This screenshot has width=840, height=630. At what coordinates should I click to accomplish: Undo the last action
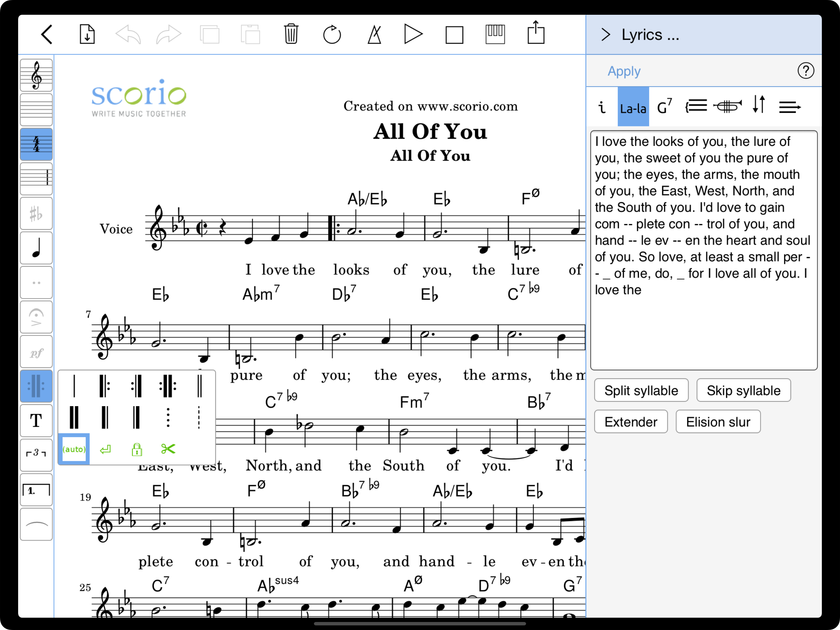(x=128, y=34)
